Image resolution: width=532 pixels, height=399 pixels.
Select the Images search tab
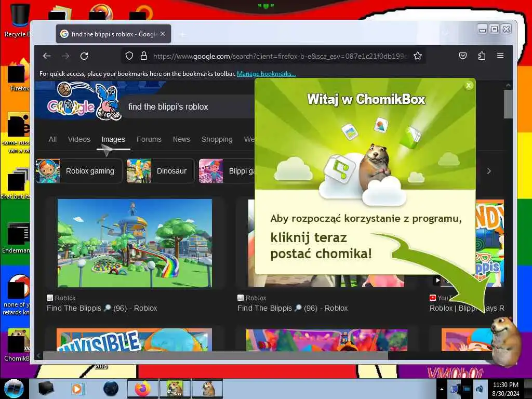(113, 139)
